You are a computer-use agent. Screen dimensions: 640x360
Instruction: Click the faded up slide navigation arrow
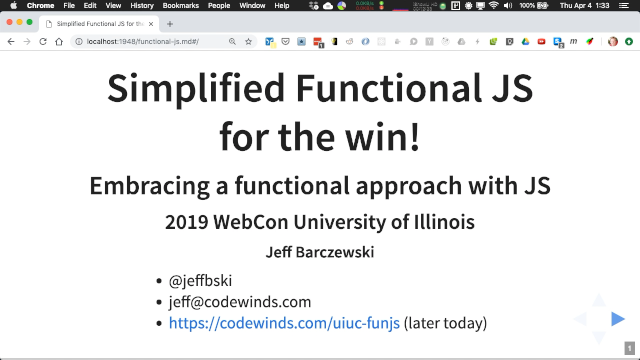pos(599,300)
